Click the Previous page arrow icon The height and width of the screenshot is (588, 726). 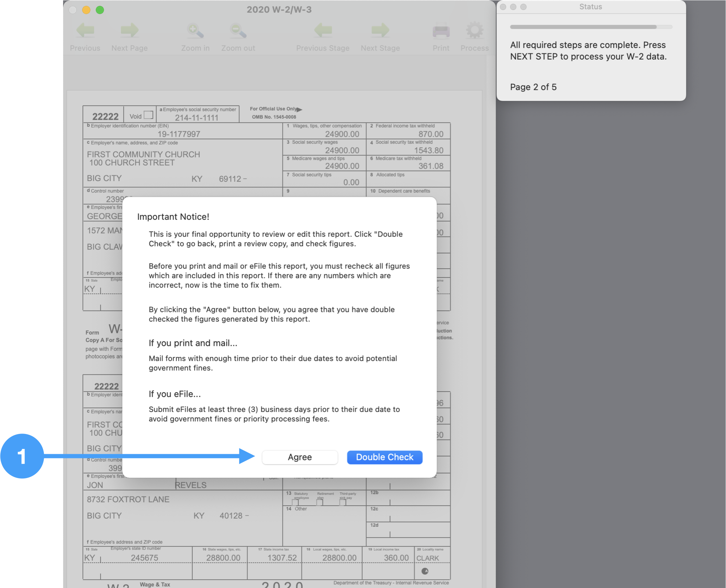pyautogui.click(x=85, y=30)
